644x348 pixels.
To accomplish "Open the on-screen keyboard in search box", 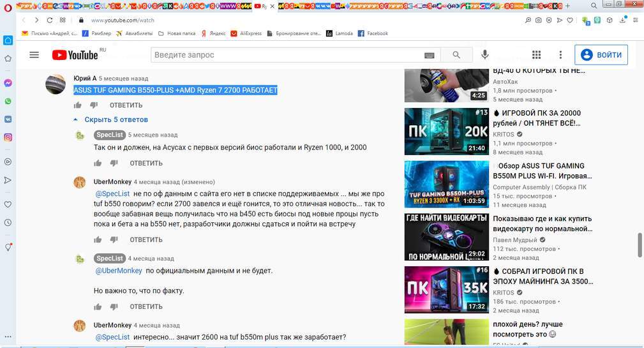I will point(429,55).
